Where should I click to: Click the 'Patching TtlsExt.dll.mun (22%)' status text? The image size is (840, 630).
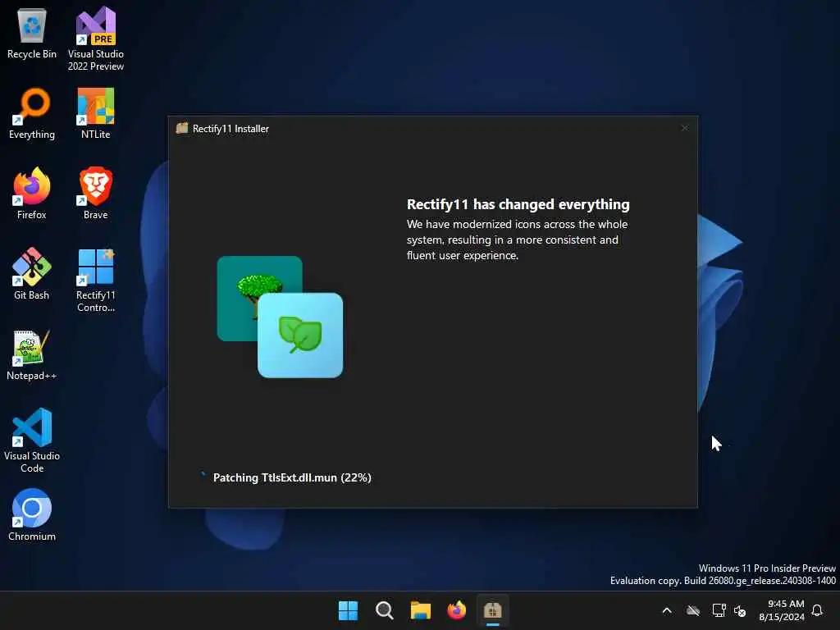(x=292, y=477)
